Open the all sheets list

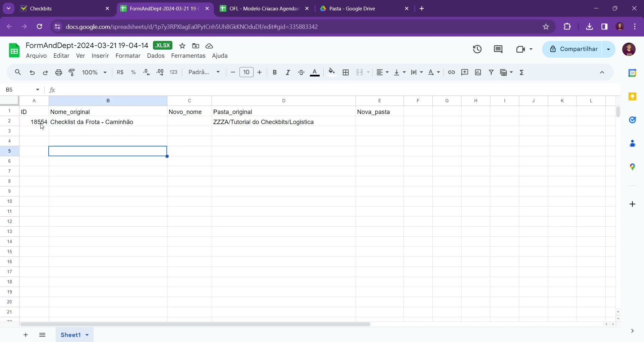[x=42, y=335]
